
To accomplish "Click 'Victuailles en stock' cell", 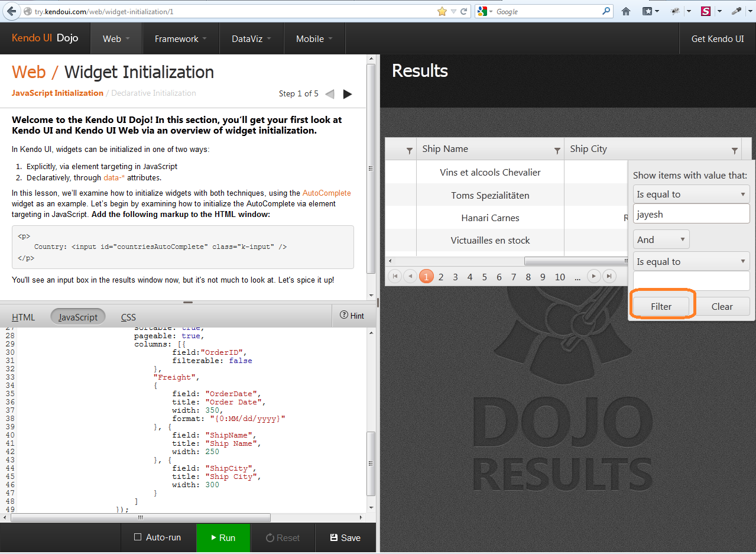I will (490, 240).
